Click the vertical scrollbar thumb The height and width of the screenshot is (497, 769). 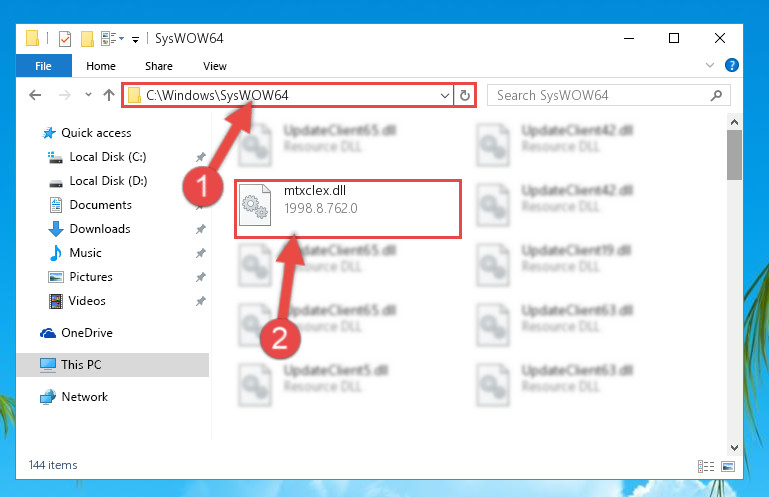734,155
